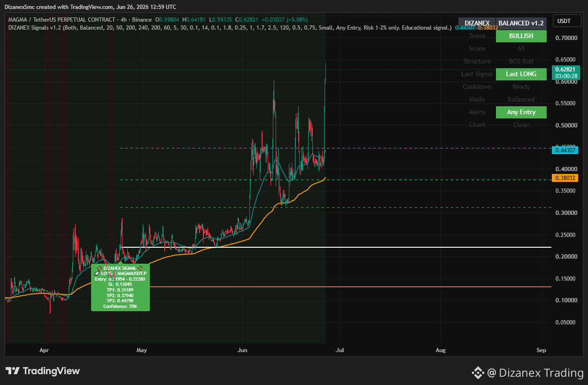The width and height of the screenshot is (588, 385).
Task: Click the 0.30000 price axis label
Action: (x=566, y=213)
